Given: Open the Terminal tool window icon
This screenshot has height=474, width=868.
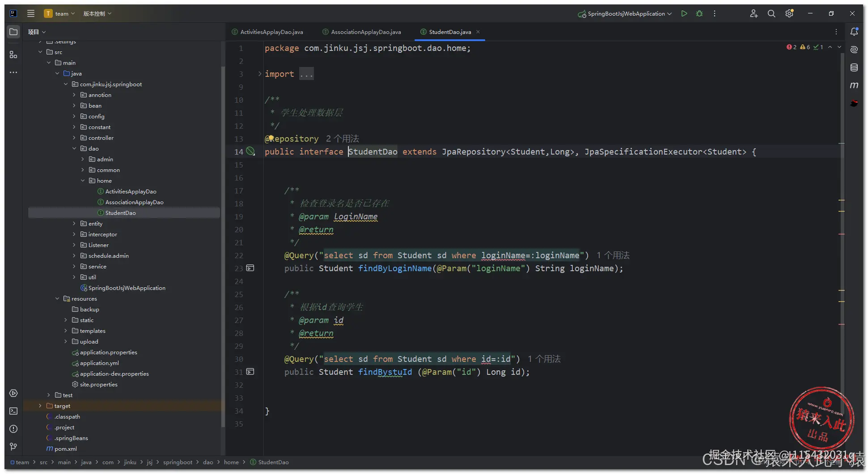Looking at the screenshot, I should (13, 411).
